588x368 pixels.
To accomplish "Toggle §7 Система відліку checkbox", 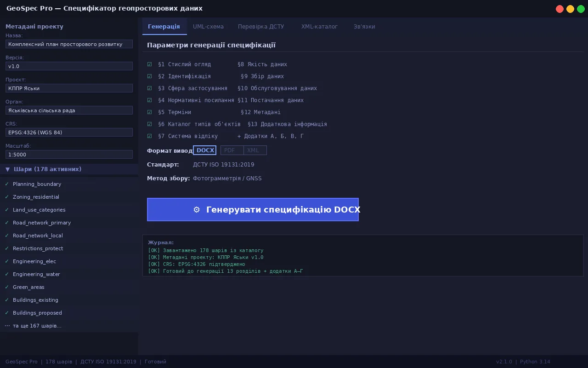I will (x=149, y=136).
